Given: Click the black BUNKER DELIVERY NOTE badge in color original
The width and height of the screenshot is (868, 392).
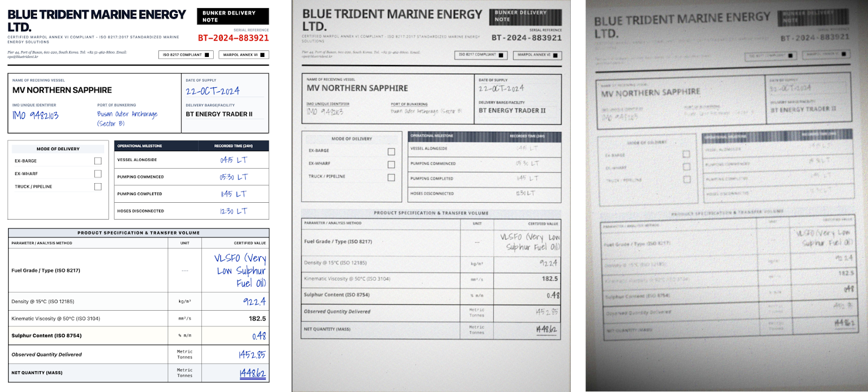Looking at the screenshot, I should [233, 16].
